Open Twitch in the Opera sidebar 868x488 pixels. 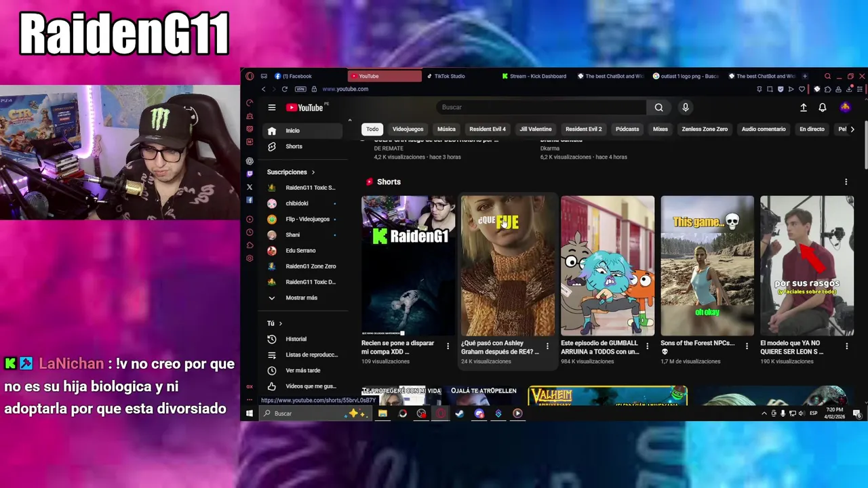(250, 174)
